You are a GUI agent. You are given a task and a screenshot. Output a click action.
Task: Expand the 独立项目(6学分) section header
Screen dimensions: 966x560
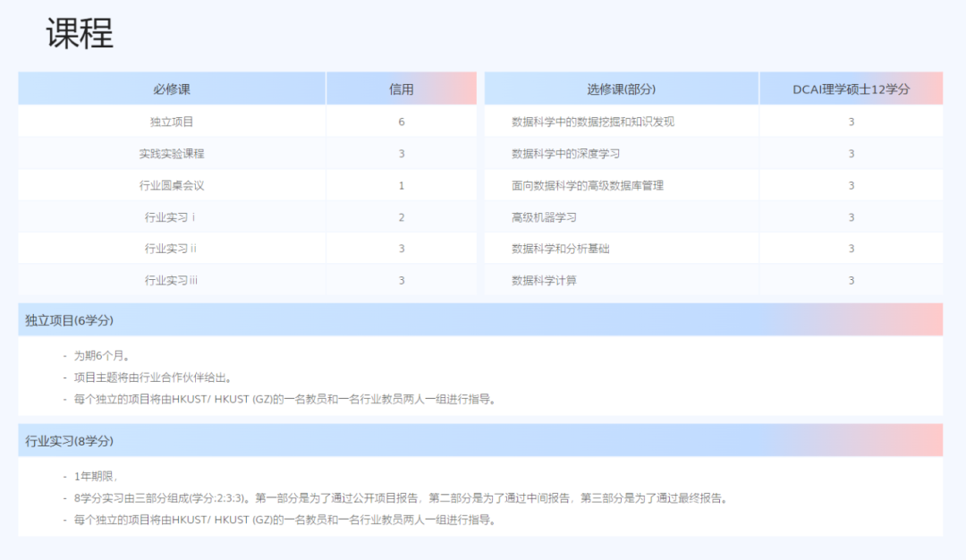(x=70, y=318)
